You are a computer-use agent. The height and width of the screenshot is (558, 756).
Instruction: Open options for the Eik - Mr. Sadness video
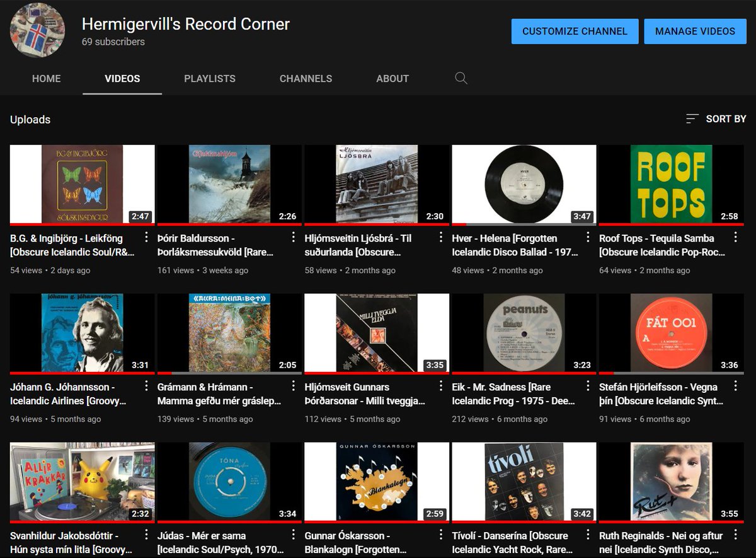click(588, 386)
